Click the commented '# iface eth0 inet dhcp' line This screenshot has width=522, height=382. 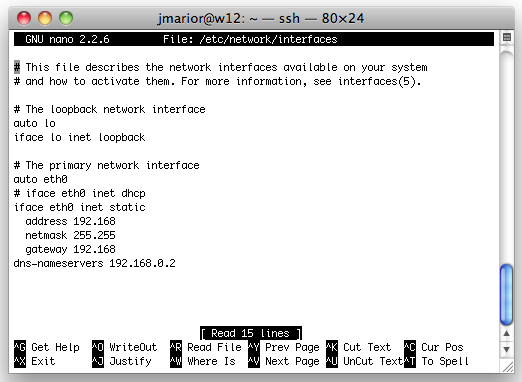pos(79,193)
